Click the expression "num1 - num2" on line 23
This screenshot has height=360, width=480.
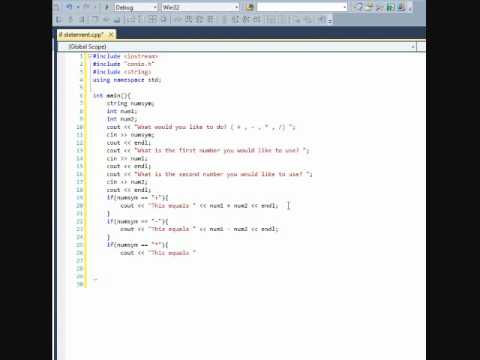[229, 229]
